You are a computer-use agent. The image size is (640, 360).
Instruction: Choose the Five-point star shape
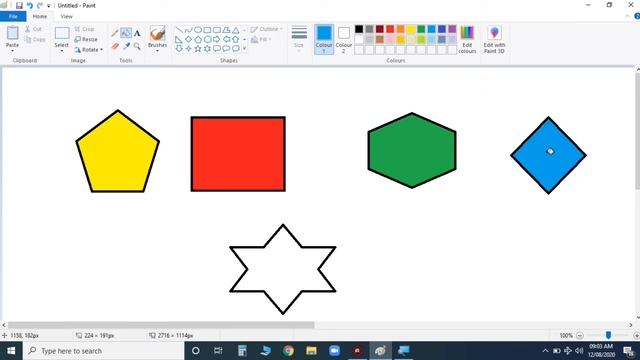(198, 49)
